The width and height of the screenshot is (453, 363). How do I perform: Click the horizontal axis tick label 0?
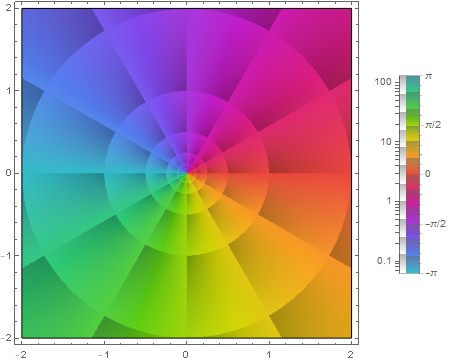(x=186, y=355)
